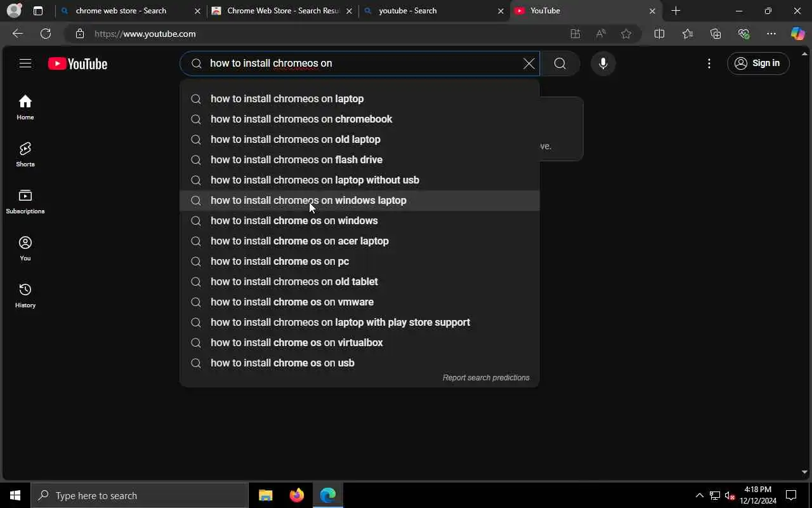The width and height of the screenshot is (812, 508).
Task: View site information lock icon
Action: pos(79,34)
